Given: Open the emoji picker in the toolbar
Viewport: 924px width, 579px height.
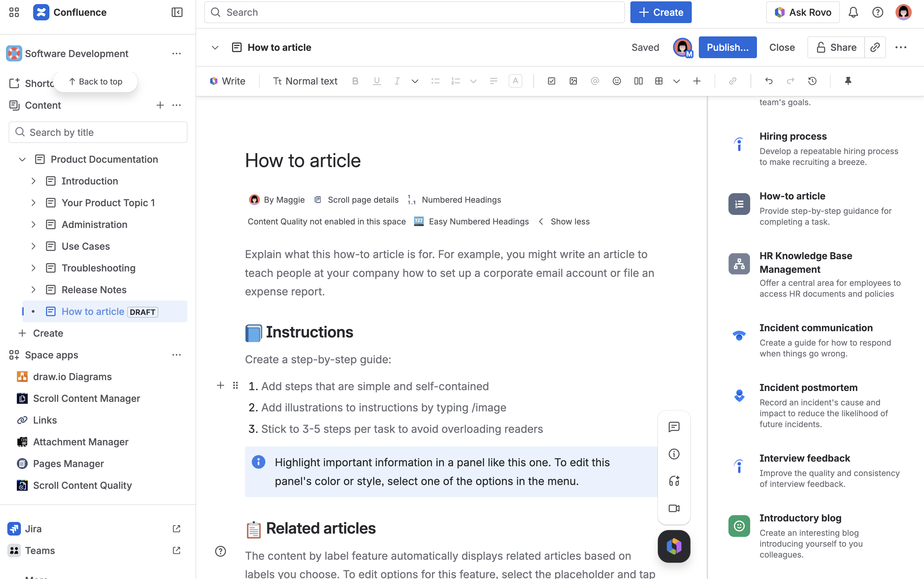Looking at the screenshot, I should tap(616, 81).
